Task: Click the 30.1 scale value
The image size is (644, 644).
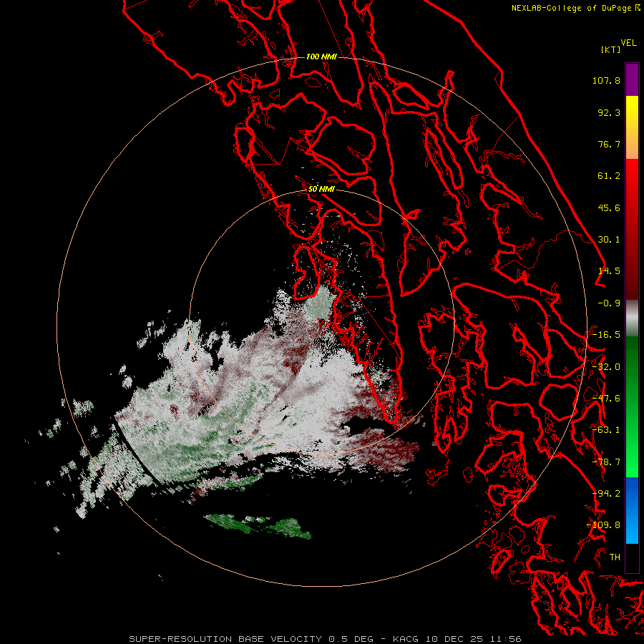Action: click(609, 240)
